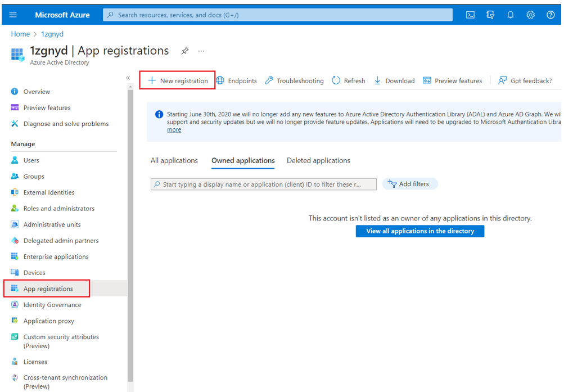Switch to the Deleted applications tab
The height and width of the screenshot is (392, 564).
(x=318, y=160)
